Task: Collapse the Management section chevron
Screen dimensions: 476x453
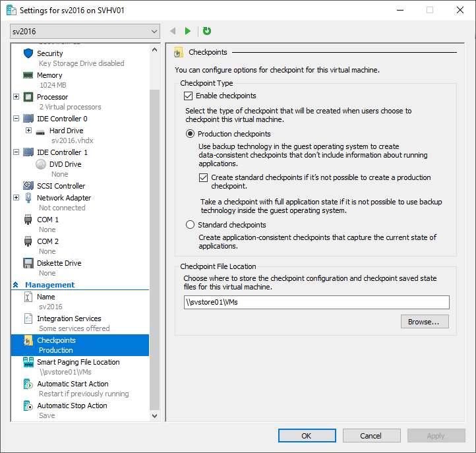Action: point(16,285)
